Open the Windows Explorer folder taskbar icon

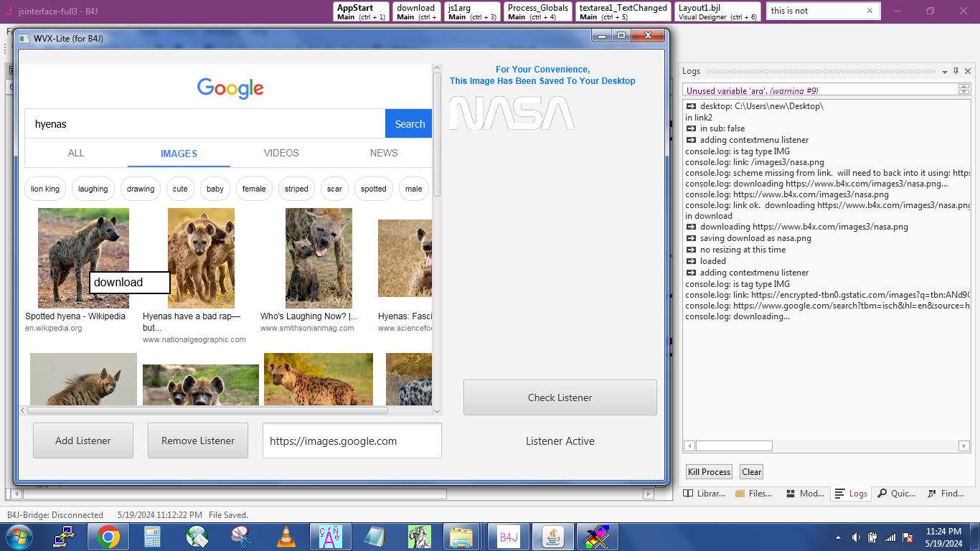[x=461, y=537]
